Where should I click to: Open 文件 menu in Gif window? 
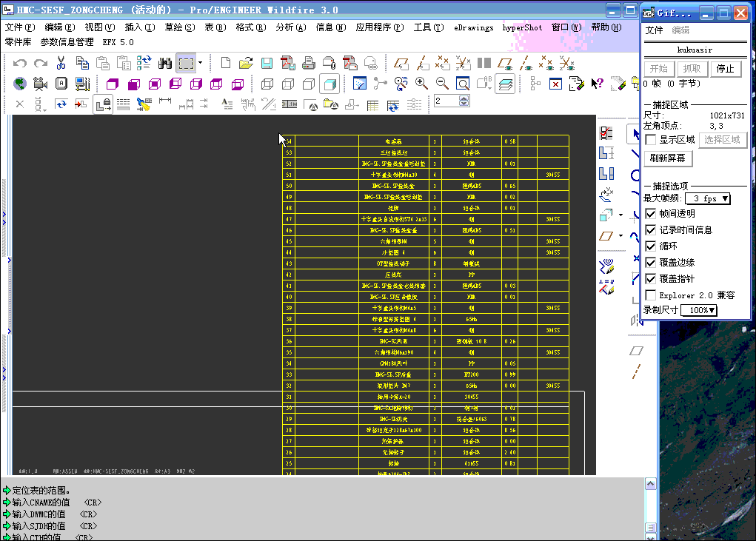tap(654, 30)
